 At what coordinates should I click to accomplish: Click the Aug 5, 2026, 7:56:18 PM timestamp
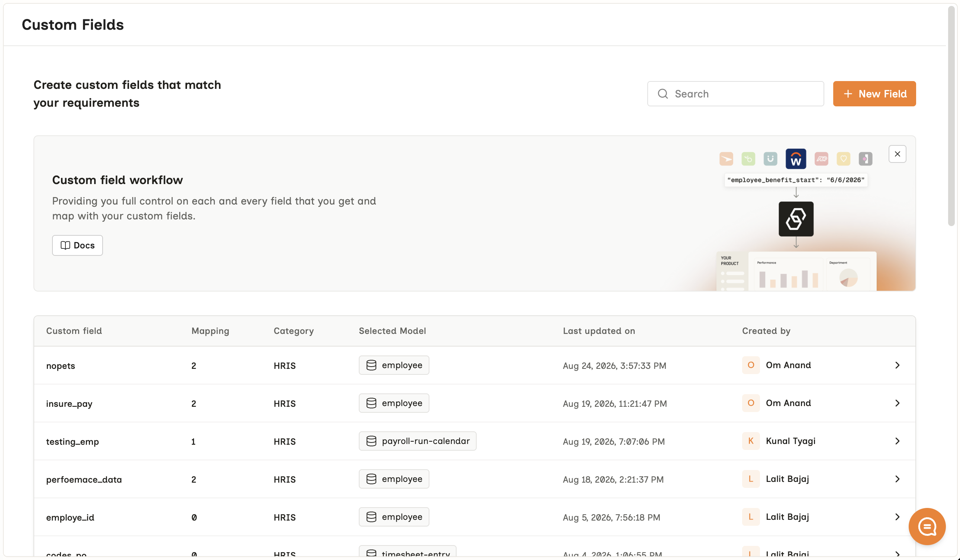pyautogui.click(x=611, y=517)
